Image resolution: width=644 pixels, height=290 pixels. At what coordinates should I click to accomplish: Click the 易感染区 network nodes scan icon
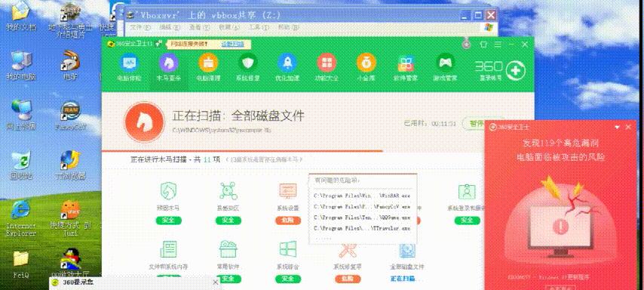click(228, 191)
